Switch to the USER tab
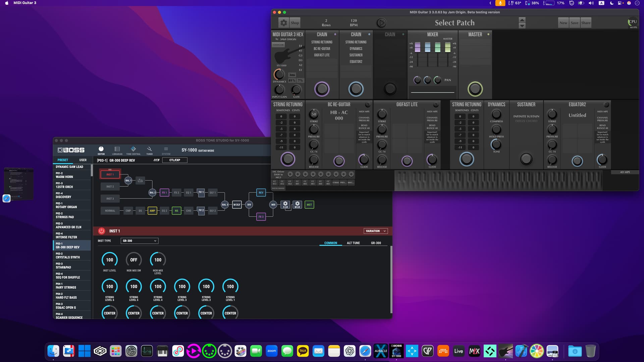 tap(83, 160)
